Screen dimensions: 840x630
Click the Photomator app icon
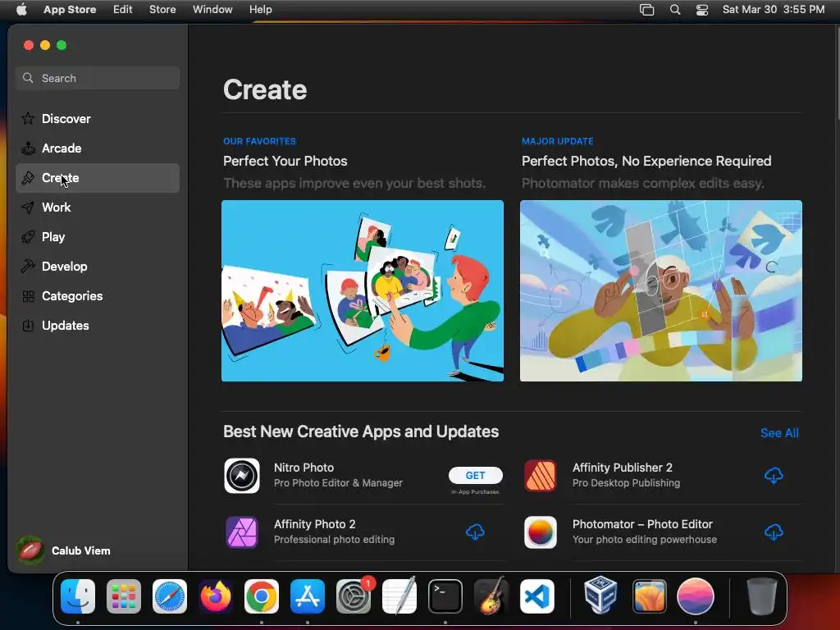(x=541, y=532)
